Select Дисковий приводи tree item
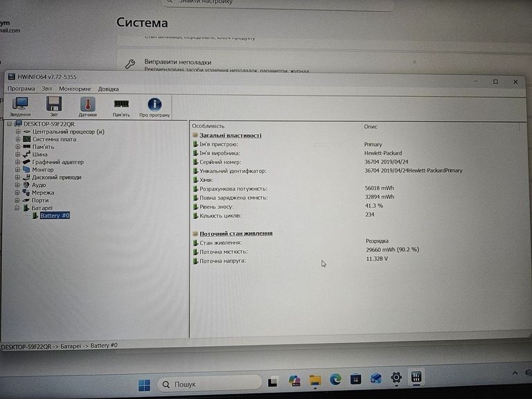532x399 pixels. 56,177
